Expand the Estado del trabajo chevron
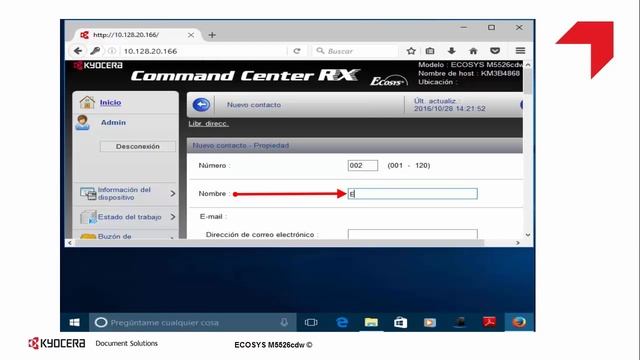This screenshot has width=640, height=360. [x=173, y=217]
